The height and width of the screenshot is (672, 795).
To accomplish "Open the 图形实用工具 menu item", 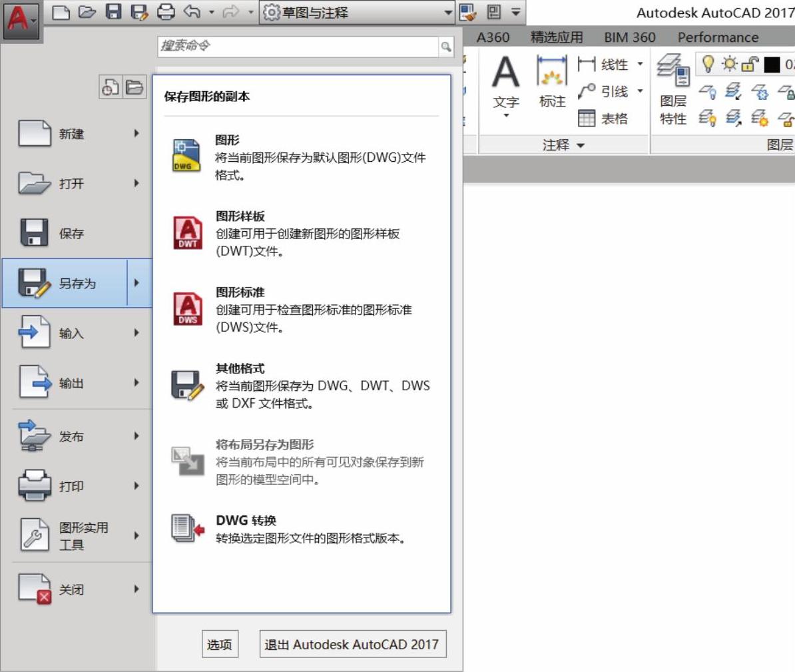I will 77,535.
